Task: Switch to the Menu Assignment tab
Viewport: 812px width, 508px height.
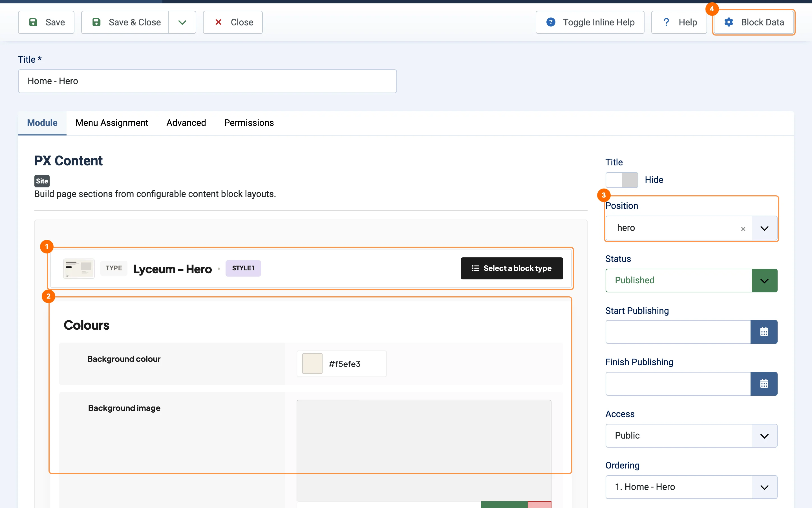Action: 112,123
